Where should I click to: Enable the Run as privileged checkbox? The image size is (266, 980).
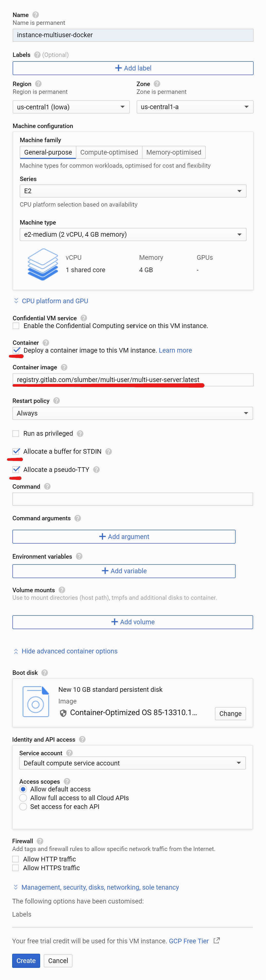16,433
